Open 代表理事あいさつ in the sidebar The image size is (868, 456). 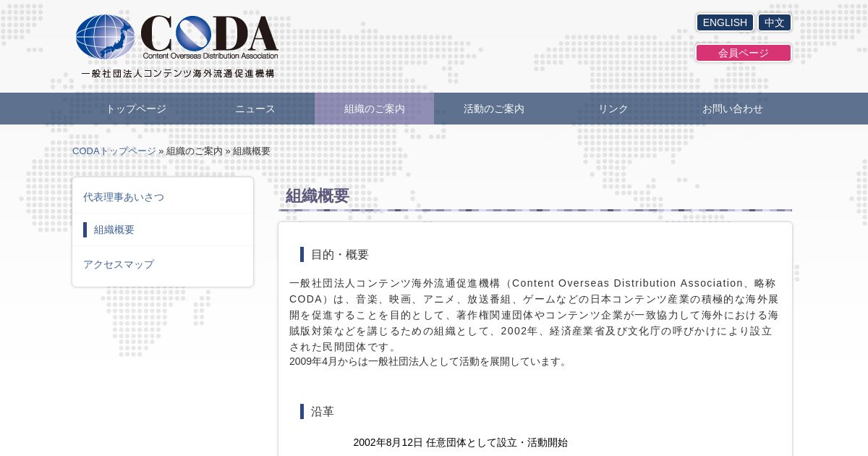(163, 197)
